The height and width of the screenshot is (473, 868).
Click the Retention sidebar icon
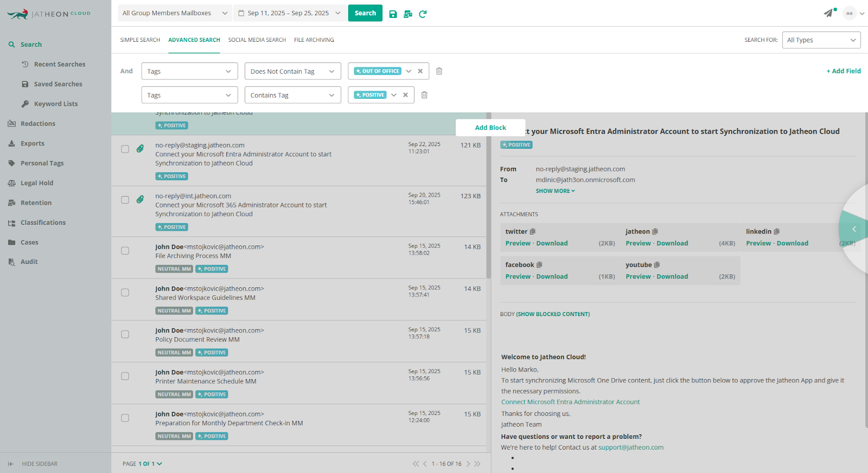(x=11, y=203)
